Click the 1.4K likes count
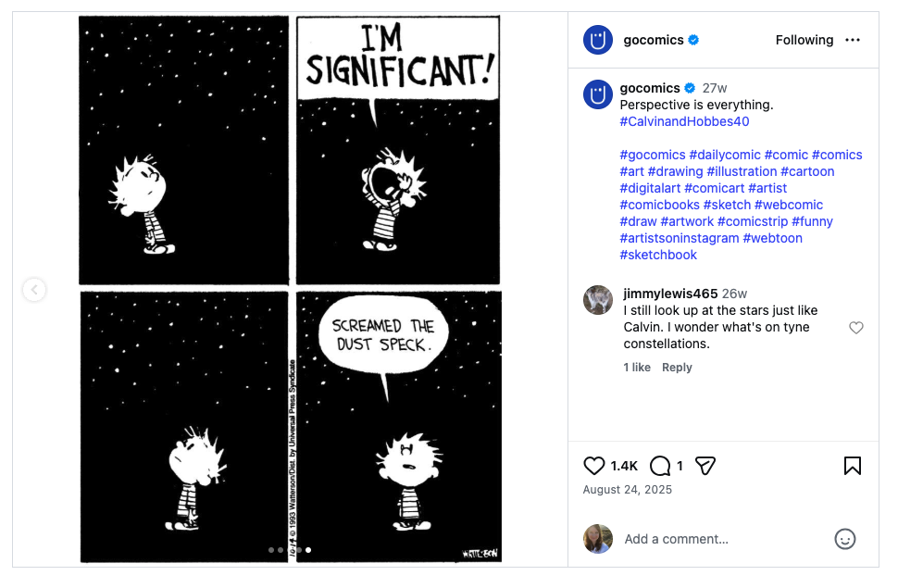Image resolution: width=898 pixels, height=588 pixels. coord(623,466)
